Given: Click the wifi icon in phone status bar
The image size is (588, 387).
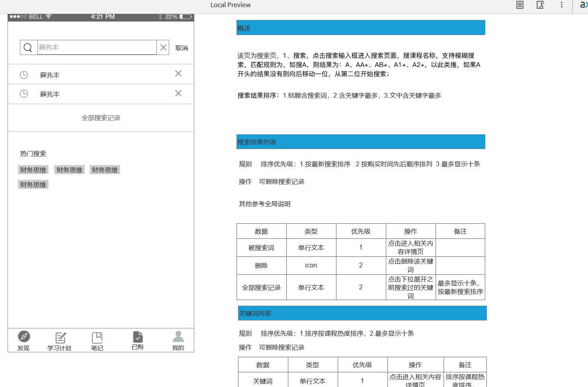Looking at the screenshot, I should click(49, 17).
